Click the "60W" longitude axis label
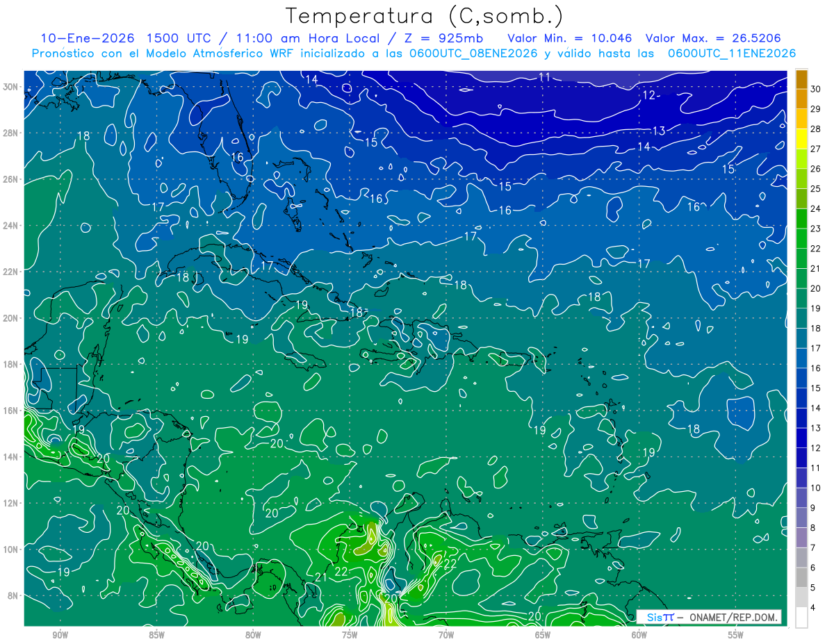The height and width of the screenshot is (644, 834). (x=639, y=635)
